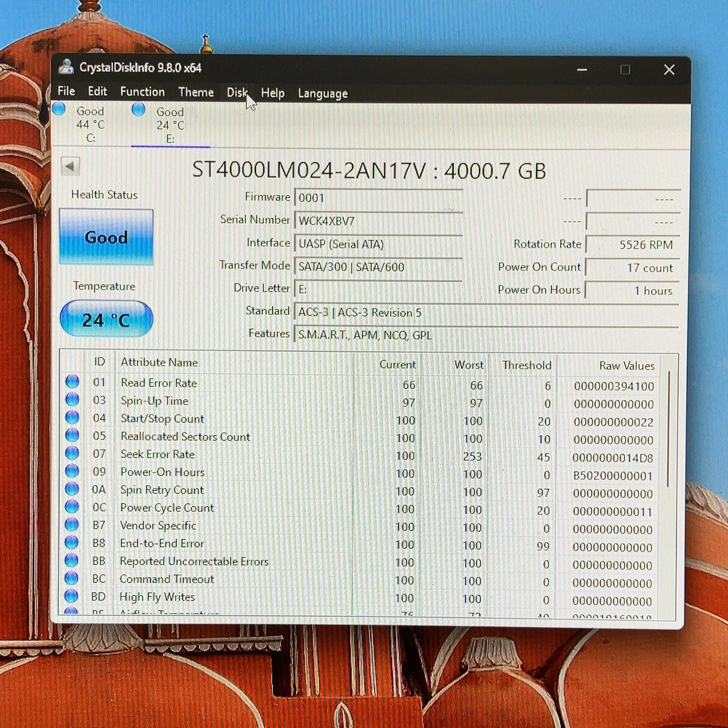Click the Power Cycle Count raw value 000000000011
Viewport: 728px width, 728px height.
click(613, 511)
